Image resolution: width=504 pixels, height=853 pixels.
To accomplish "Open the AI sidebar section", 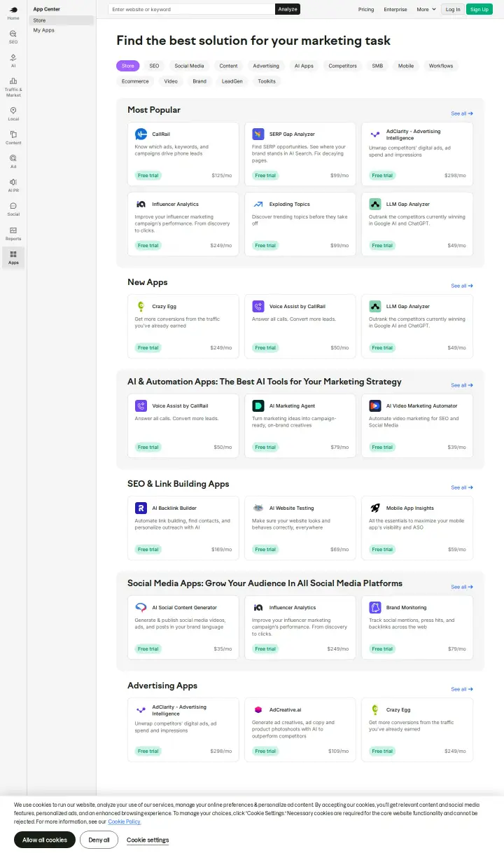I will 13,60.
